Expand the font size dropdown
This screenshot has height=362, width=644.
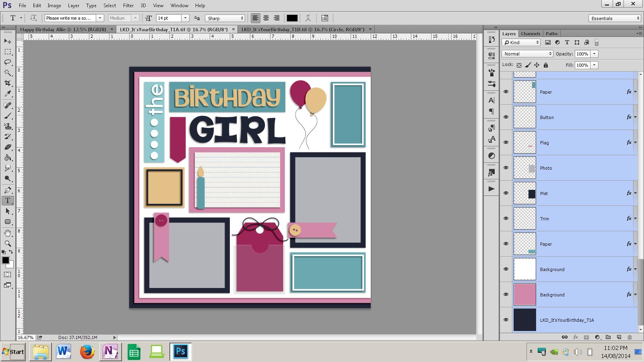pyautogui.click(x=185, y=18)
